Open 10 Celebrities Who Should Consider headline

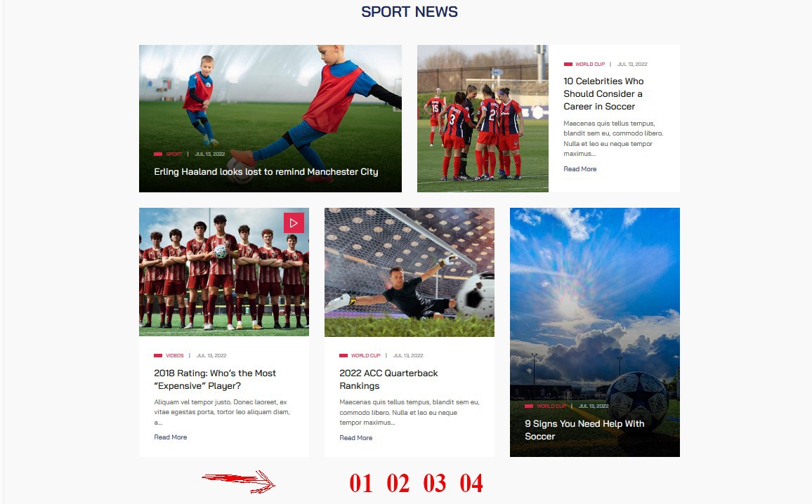pyautogui.click(x=603, y=93)
